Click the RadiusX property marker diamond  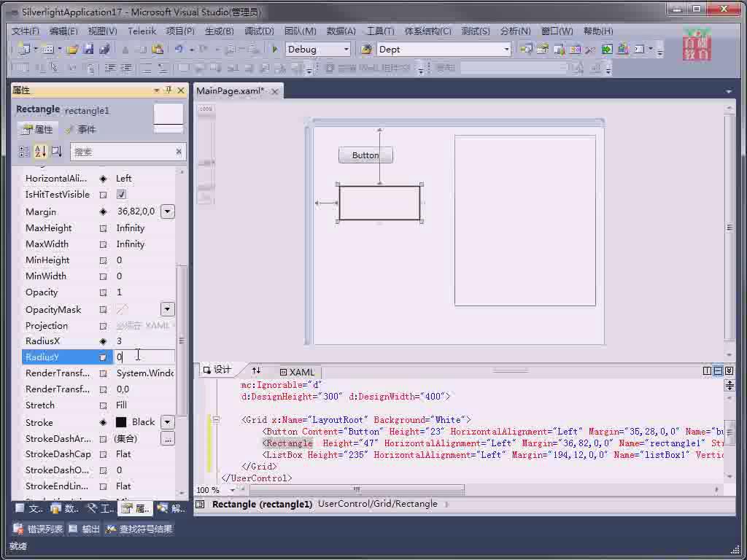pyautogui.click(x=103, y=341)
